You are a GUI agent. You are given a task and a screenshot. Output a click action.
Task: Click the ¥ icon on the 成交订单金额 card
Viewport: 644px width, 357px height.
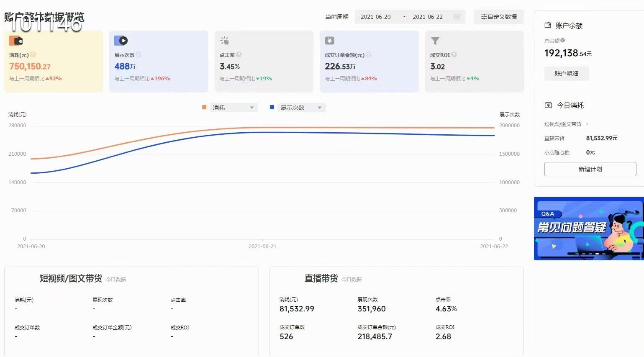pos(330,40)
